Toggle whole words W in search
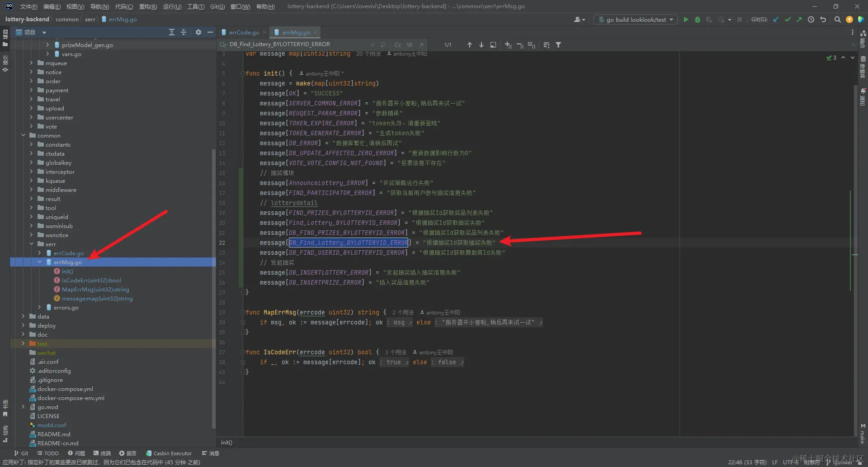868x467 pixels. coord(410,45)
